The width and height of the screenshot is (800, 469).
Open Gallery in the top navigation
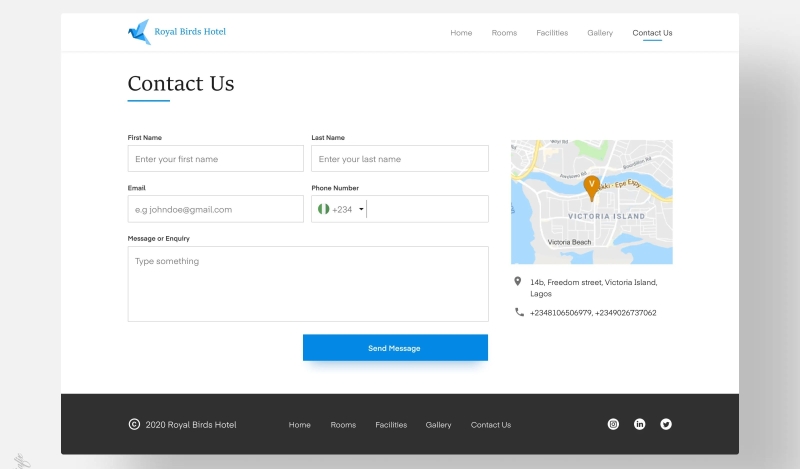coord(600,33)
